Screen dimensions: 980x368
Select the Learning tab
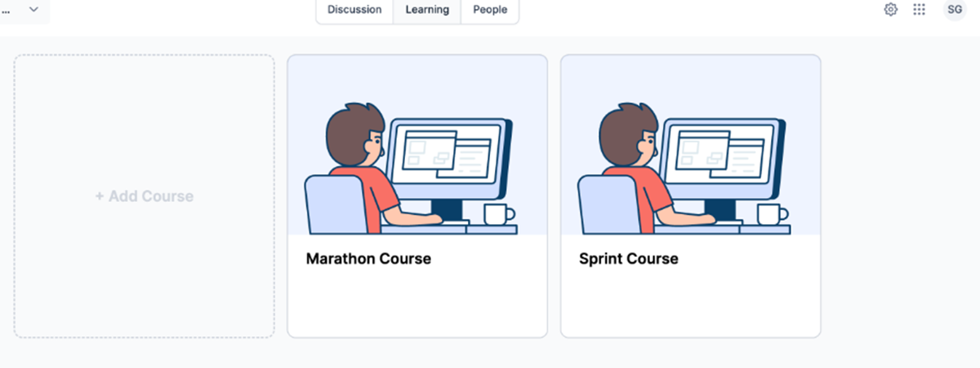pos(427,10)
